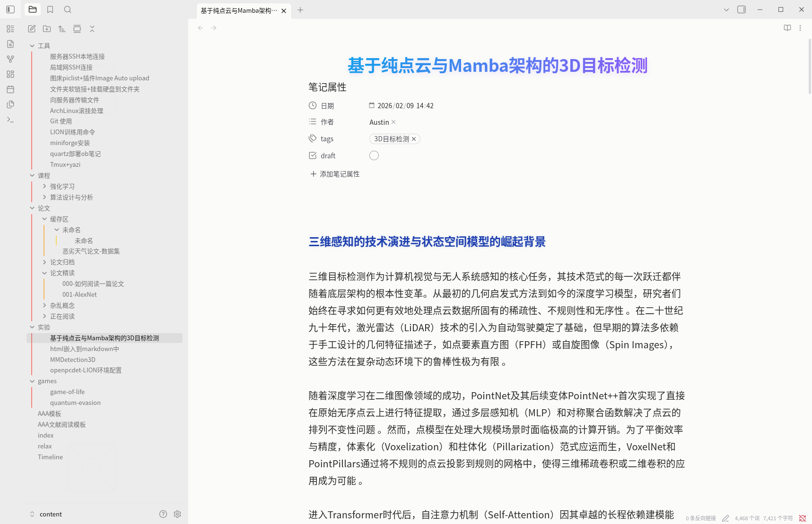Viewport: 812px width, 524px height.
Task: Collapse the 课程 folder
Action: coord(32,175)
